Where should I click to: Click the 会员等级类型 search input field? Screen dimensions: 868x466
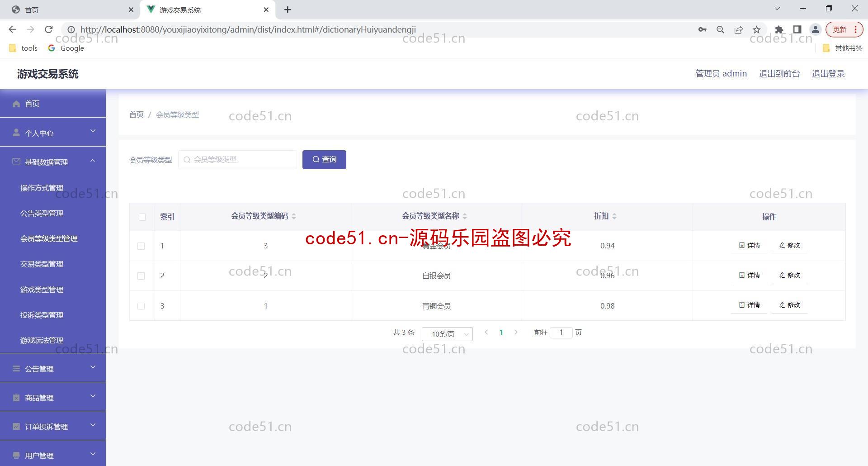[237, 160]
